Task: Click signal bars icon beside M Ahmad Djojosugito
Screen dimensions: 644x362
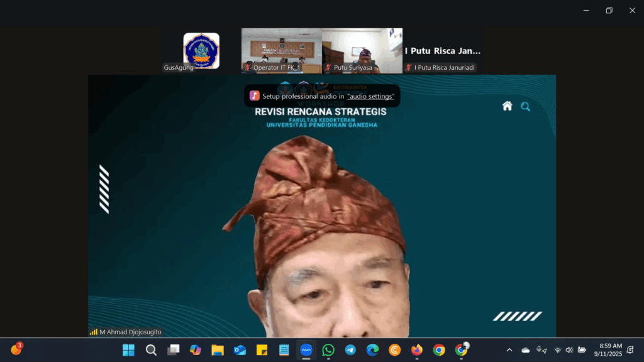Action: 94,332
